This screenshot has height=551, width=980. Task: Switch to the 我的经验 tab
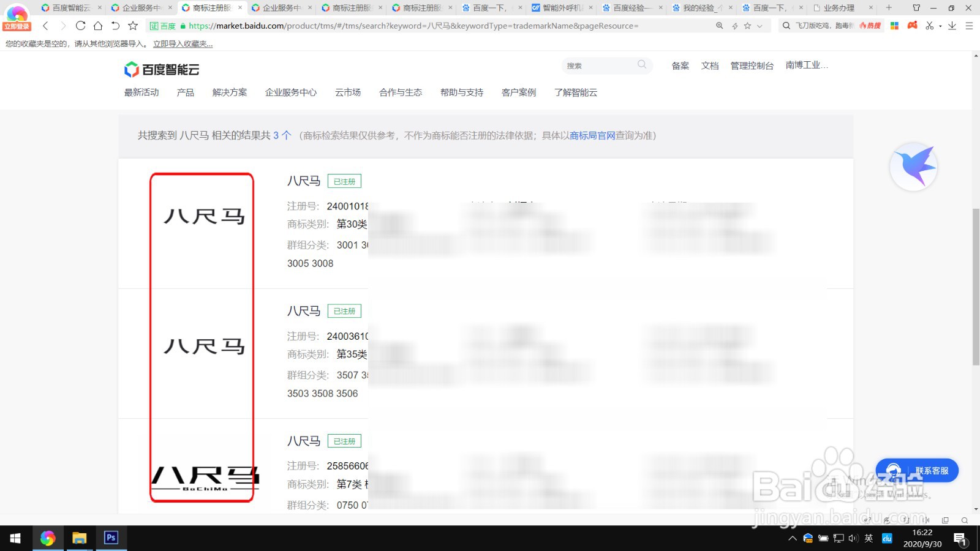coord(701,8)
